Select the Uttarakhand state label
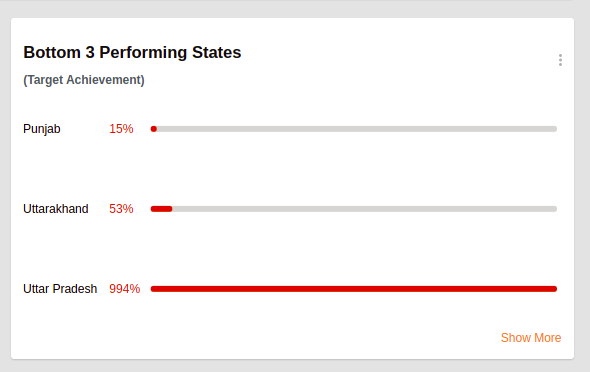 56,209
